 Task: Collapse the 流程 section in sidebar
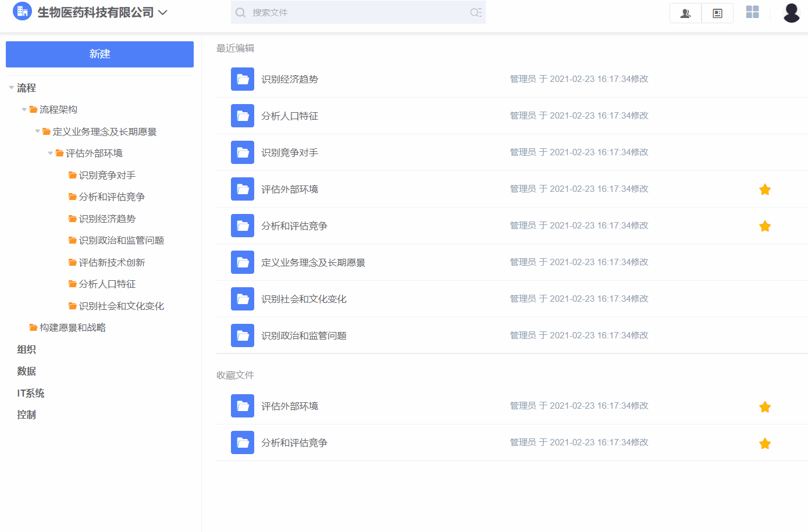tap(10, 87)
